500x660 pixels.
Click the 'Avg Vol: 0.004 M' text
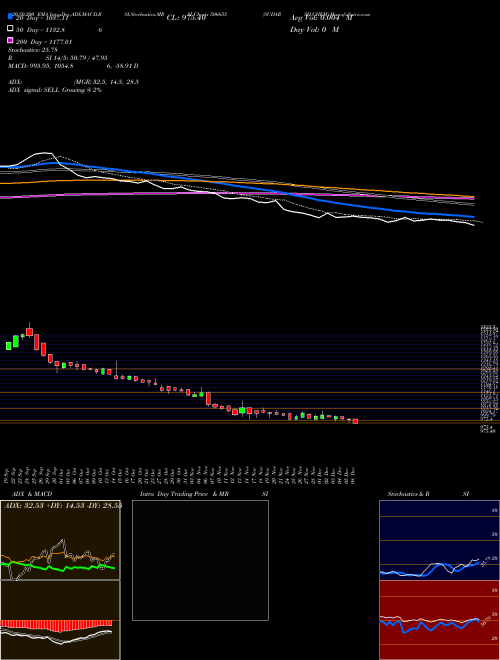click(321, 18)
